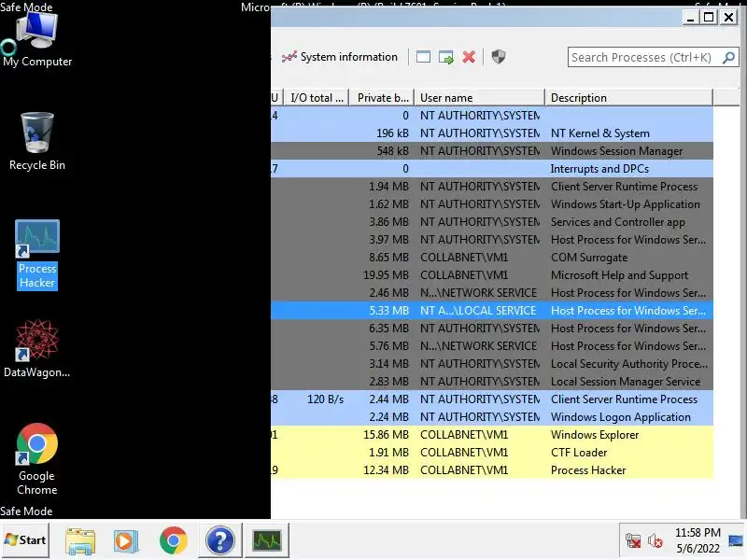Select the Microsoft Help and Support row
This screenshot has width=747, height=560.
point(492,274)
